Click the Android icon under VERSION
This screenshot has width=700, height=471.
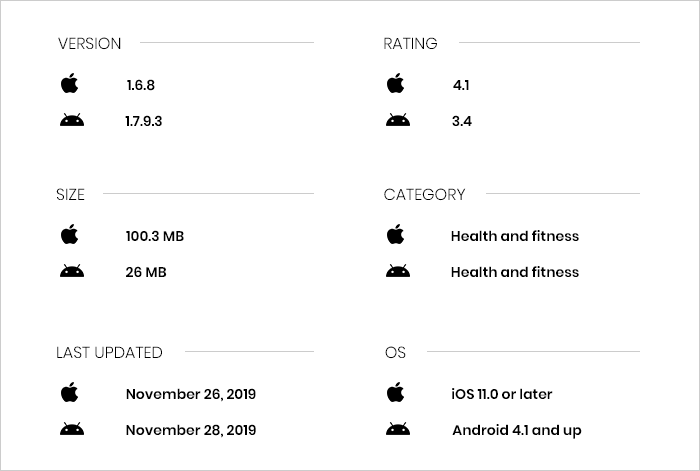[x=71, y=121]
